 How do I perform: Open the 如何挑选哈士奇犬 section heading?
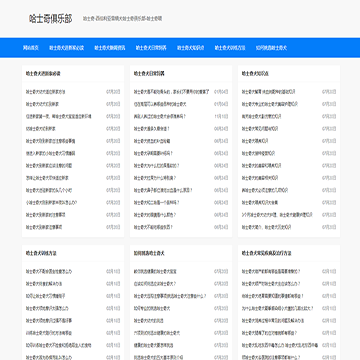[149, 253]
